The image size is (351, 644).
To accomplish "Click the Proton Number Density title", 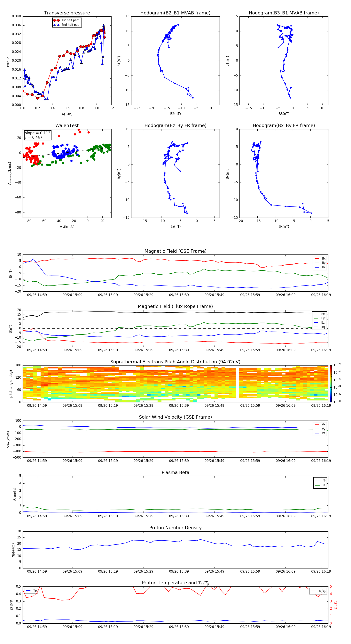I will coord(175,528).
